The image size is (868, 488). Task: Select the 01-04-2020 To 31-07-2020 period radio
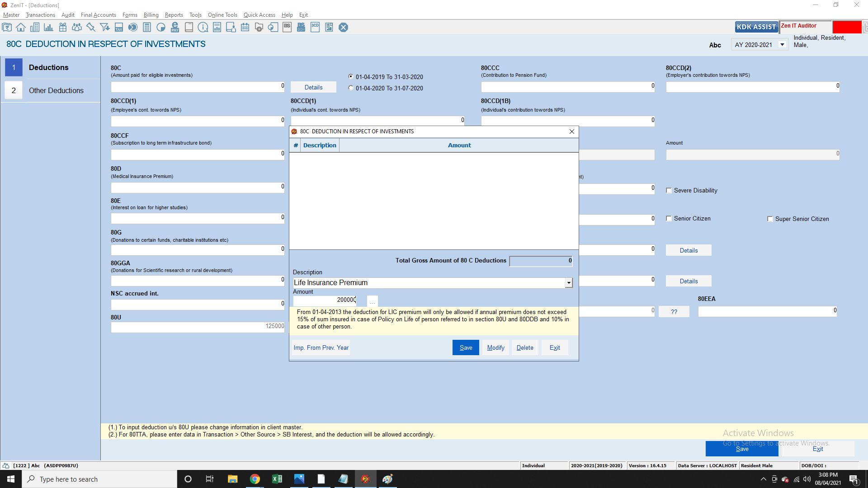pyautogui.click(x=351, y=88)
